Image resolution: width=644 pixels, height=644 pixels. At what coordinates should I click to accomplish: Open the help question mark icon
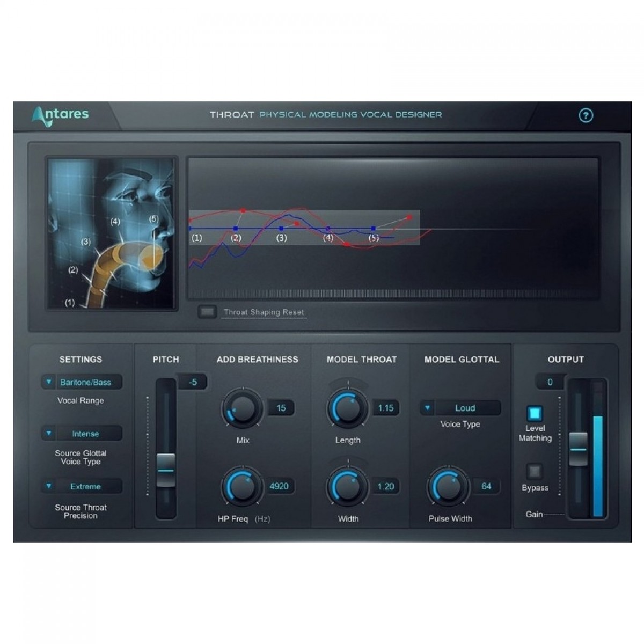pos(586,115)
